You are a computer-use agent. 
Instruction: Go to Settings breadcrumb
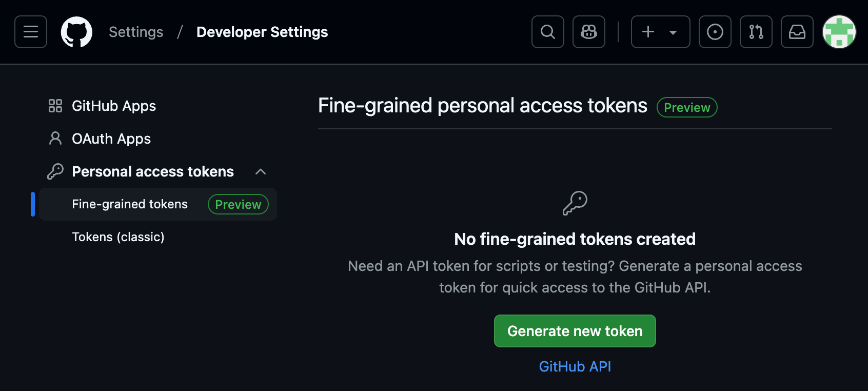(x=135, y=32)
